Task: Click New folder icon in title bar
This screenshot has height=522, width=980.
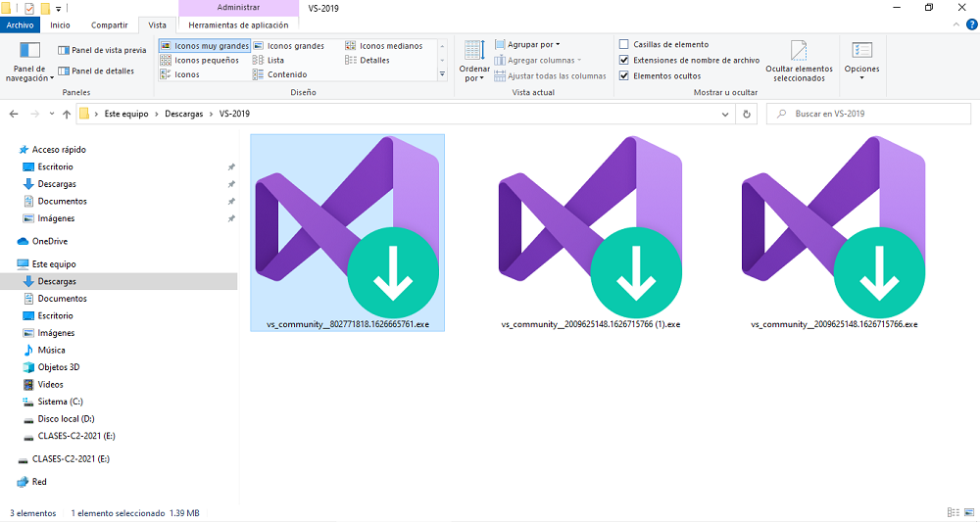Action: point(45,8)
